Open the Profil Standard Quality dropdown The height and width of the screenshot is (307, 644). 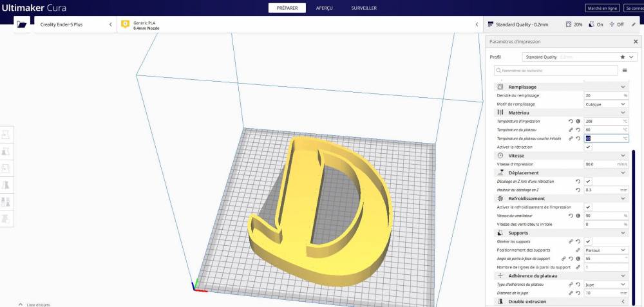point(580,57)
